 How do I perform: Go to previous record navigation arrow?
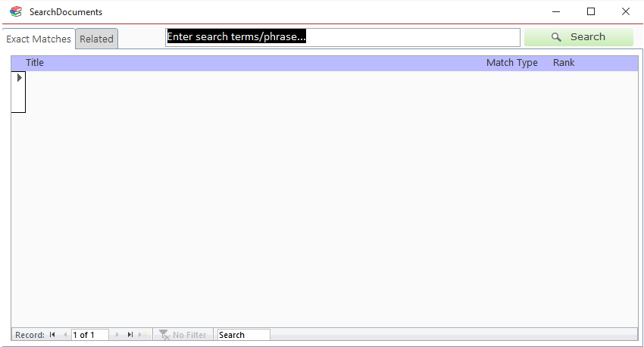(65, 335)
